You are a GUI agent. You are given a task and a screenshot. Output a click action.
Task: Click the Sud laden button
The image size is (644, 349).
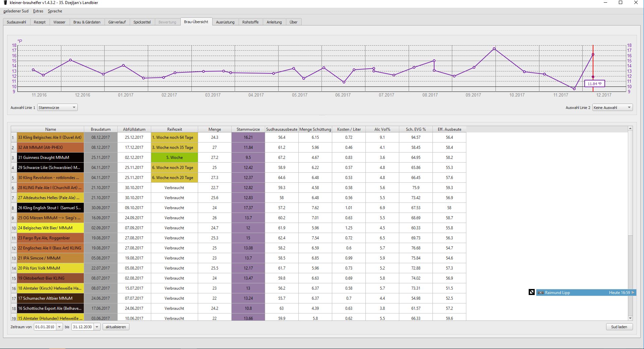(x=619, y=327)
